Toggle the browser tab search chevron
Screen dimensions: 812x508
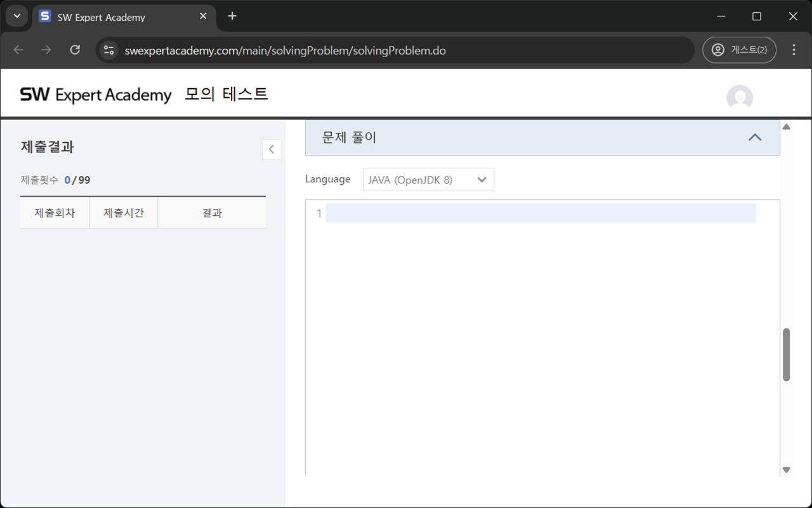16,15
